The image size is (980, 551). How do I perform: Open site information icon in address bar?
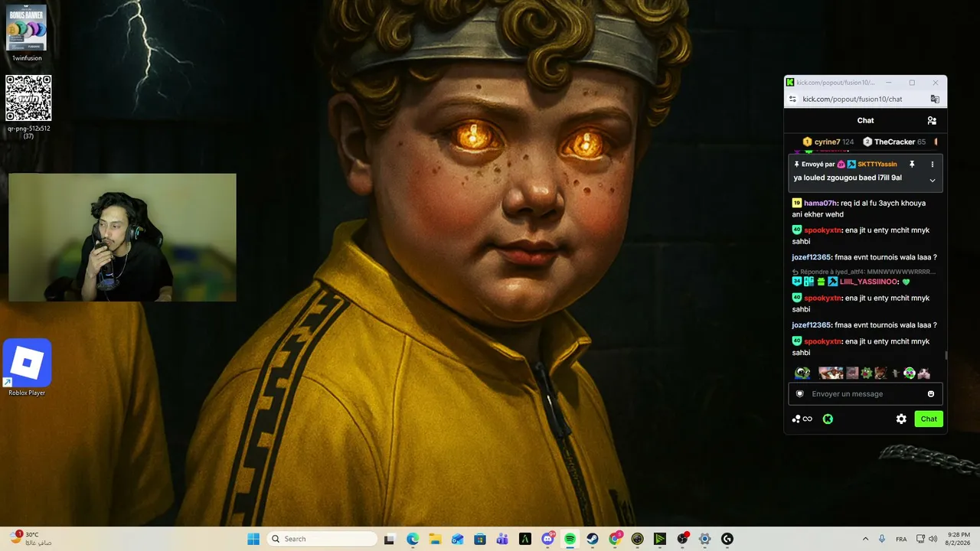coord(792,99)
